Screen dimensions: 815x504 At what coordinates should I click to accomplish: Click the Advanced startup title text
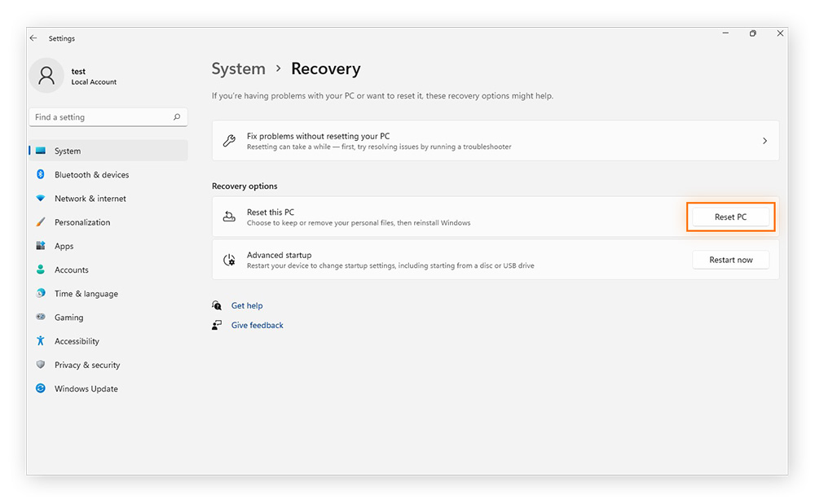tap(279, 255)
